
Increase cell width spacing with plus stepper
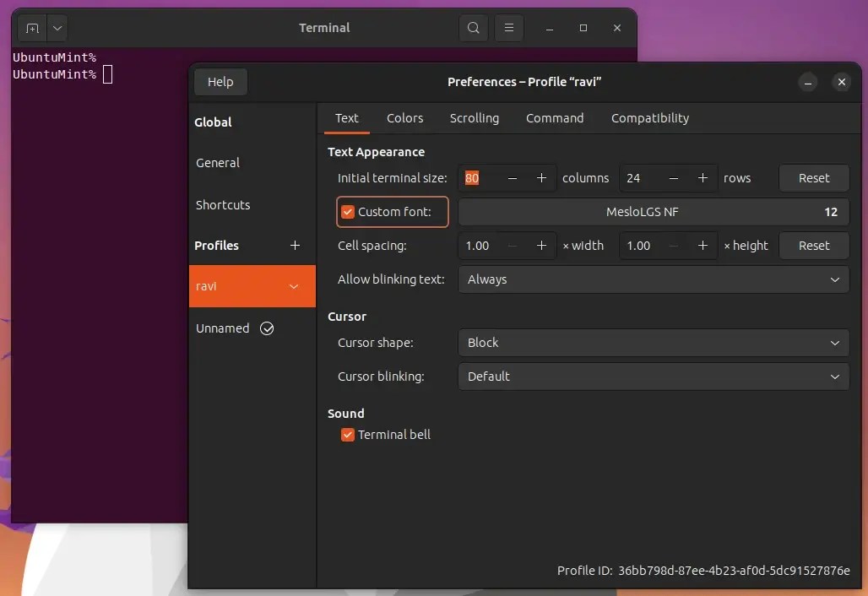(x=541, y=246)
